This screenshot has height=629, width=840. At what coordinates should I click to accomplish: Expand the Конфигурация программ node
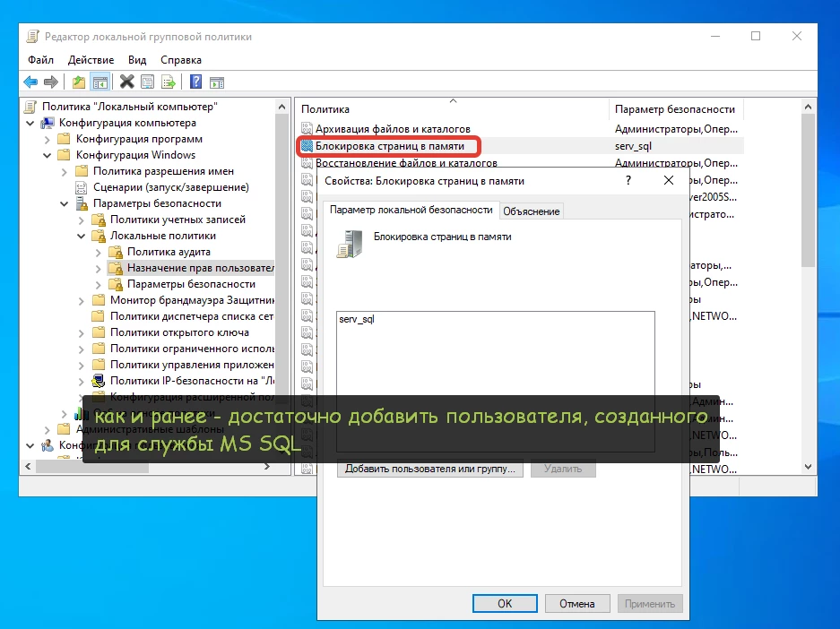[x=47, y=139]
